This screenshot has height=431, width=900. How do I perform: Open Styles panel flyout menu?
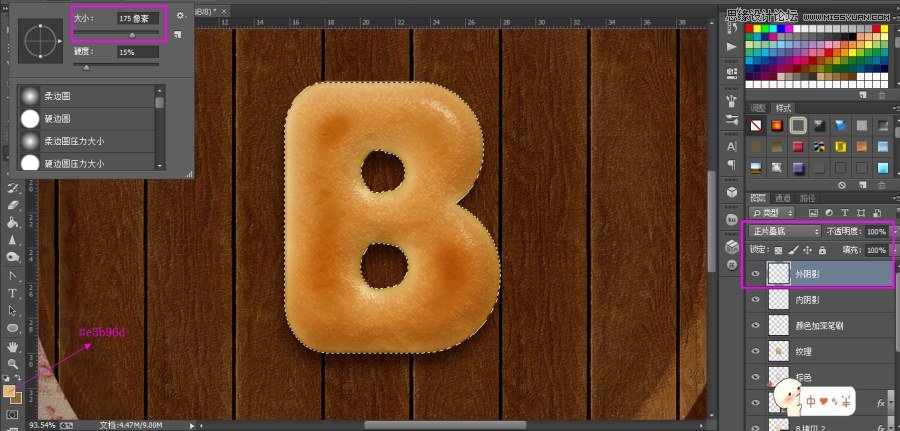tap(895, 108)
